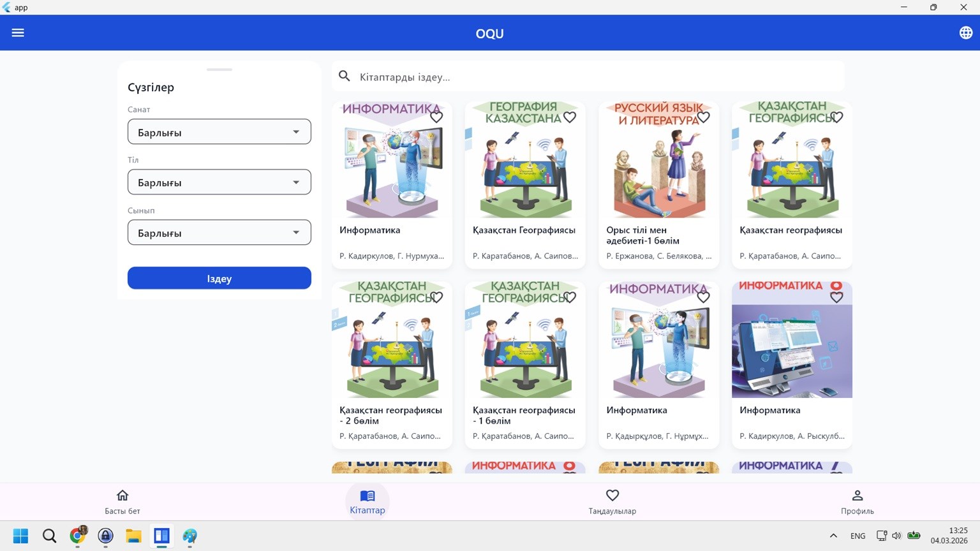Screen dimensions: 980x551
Task: Click the filter panel drag handle
Action: (x=219, y=70)
